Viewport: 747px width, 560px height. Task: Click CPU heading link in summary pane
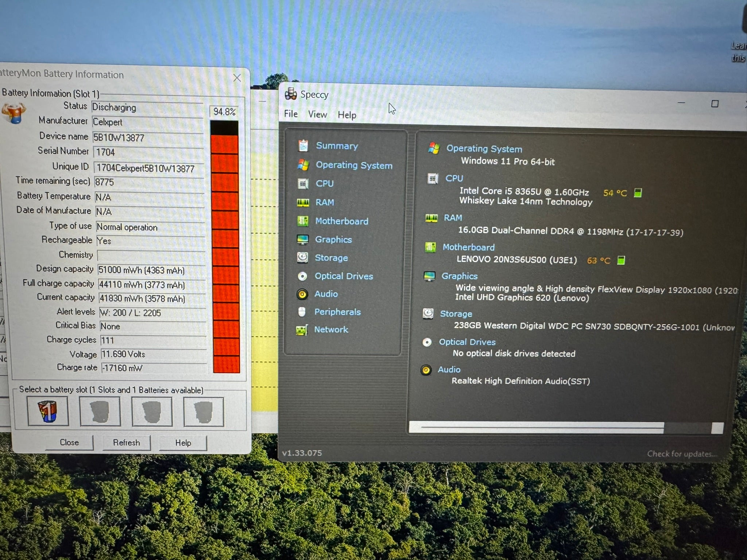(454, 178)
